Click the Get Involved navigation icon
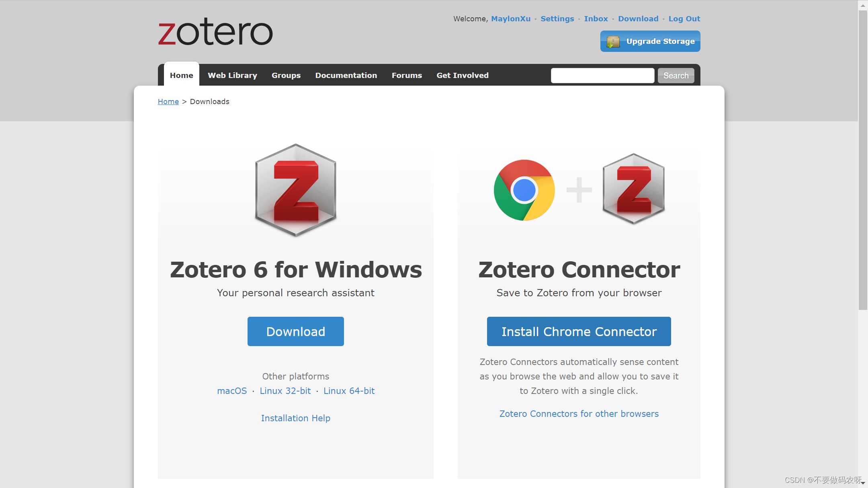This screenshot has width=868, height=488. (x=463, y=75)
